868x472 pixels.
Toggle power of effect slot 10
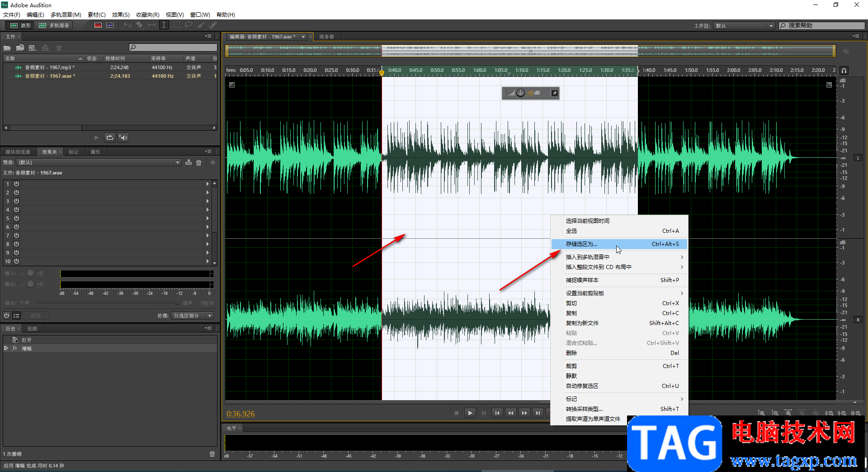click(16, 261)
